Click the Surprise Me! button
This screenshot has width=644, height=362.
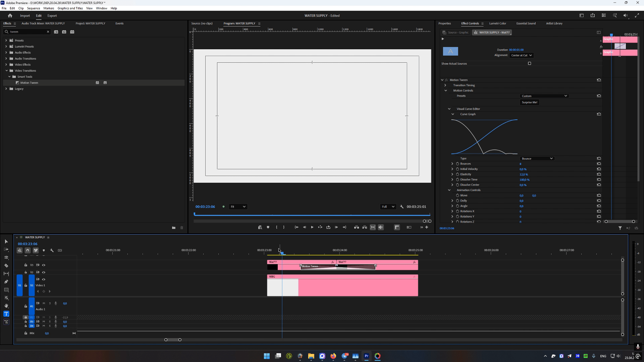pos(529,102)
